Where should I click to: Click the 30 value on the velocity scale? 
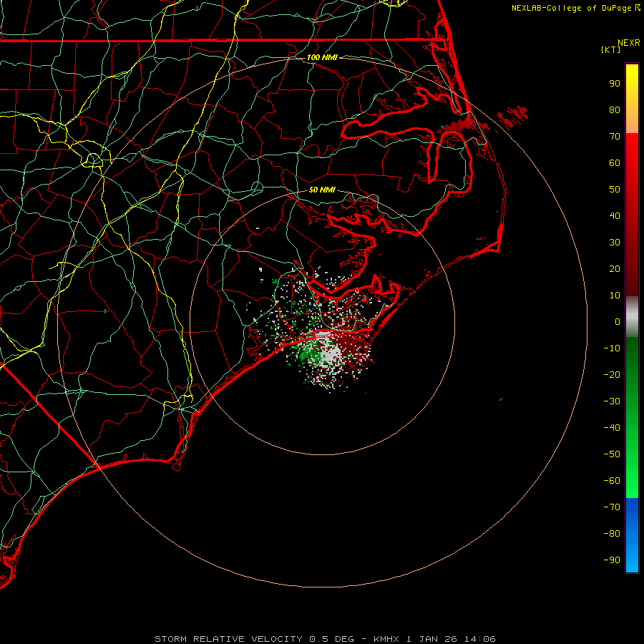(x=615, y=243)
